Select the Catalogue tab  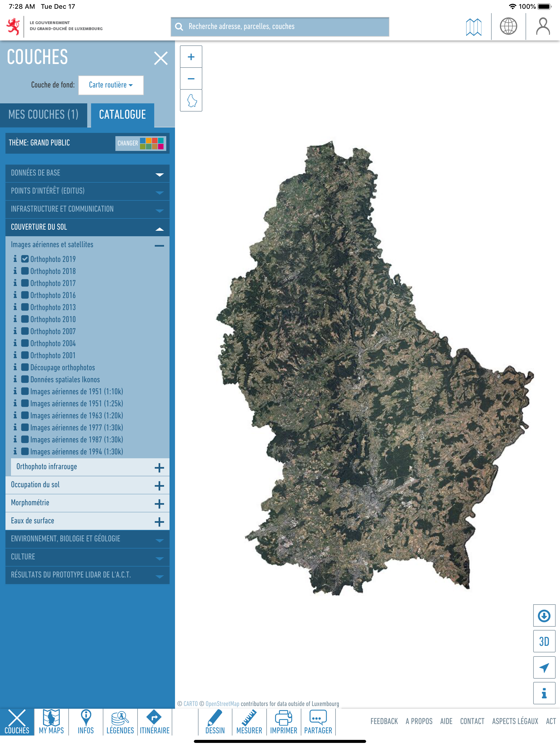point(122,115)
